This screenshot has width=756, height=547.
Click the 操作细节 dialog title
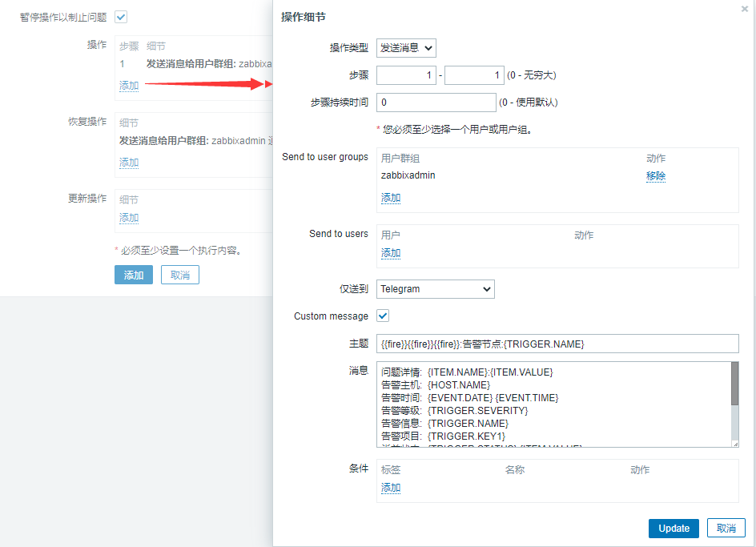[303, 17]
